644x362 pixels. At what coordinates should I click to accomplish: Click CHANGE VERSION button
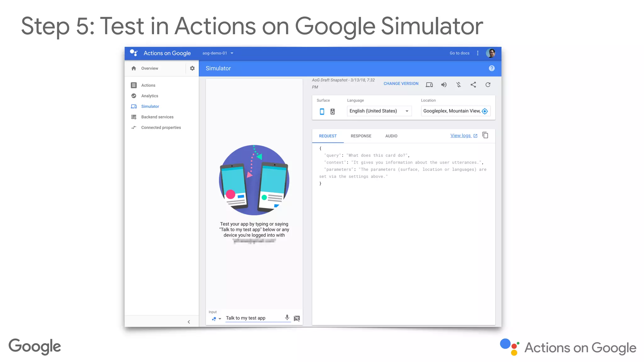[x=401, y=84]
